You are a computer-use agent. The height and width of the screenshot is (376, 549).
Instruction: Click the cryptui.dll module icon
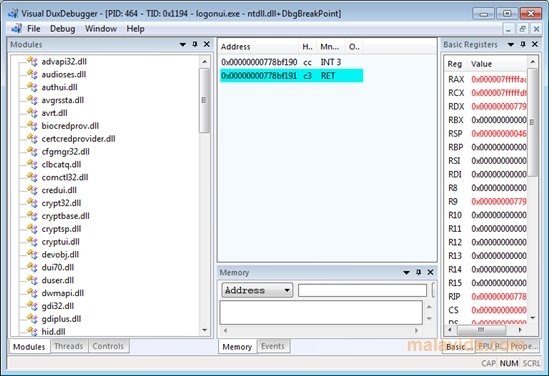tap(32, 242)
